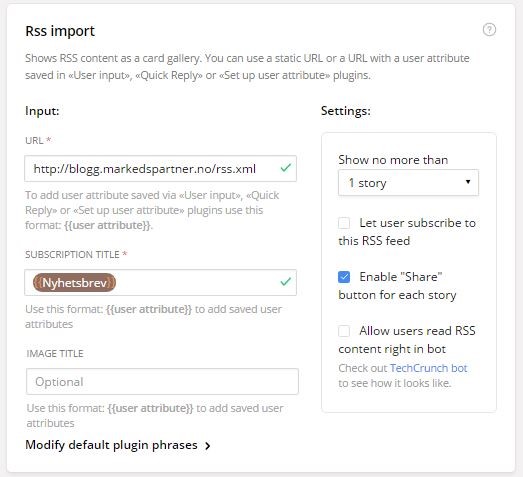Check Allow users read RSS content in bot
The height and width of the screenshot is (477, 523).
click(344, 331)
